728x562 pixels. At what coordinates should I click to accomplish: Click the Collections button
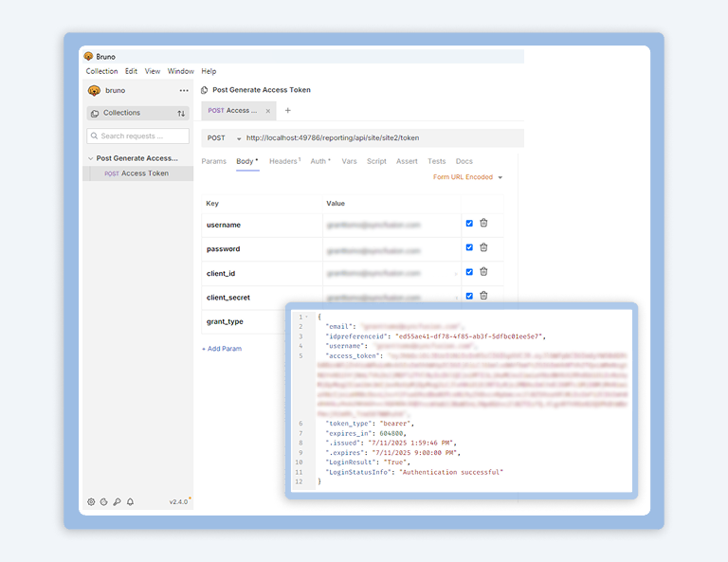(137, 113)
